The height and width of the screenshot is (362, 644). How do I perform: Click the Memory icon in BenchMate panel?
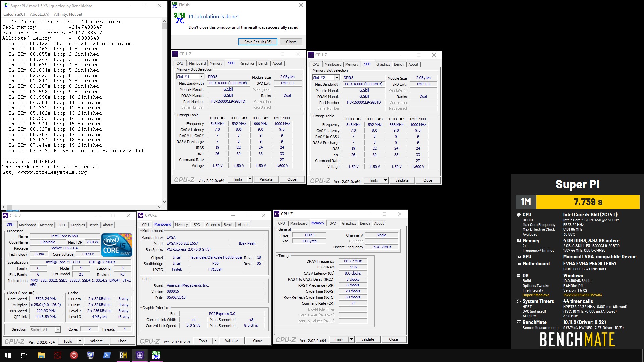[519, 241]
